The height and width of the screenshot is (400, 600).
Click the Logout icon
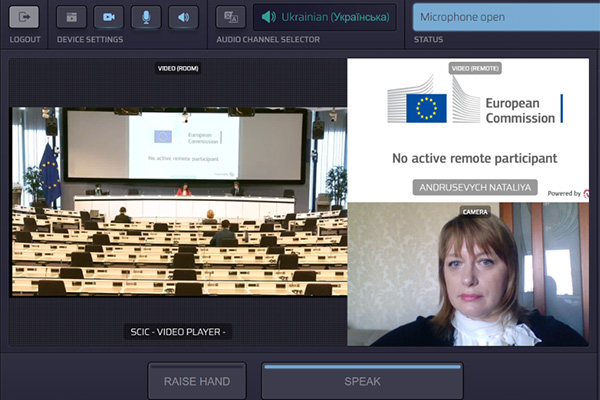click(x=25, y=17)
